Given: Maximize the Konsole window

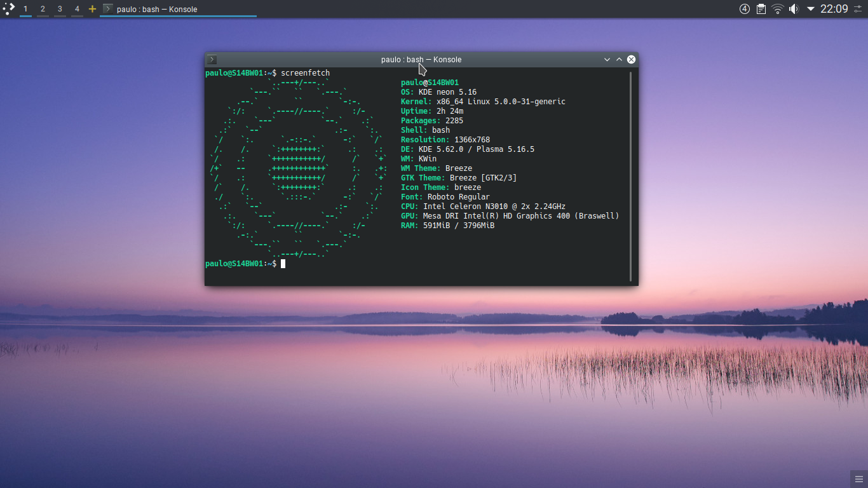Looking at the screenshot, I should pyautogui.click(x=619, y=60).
